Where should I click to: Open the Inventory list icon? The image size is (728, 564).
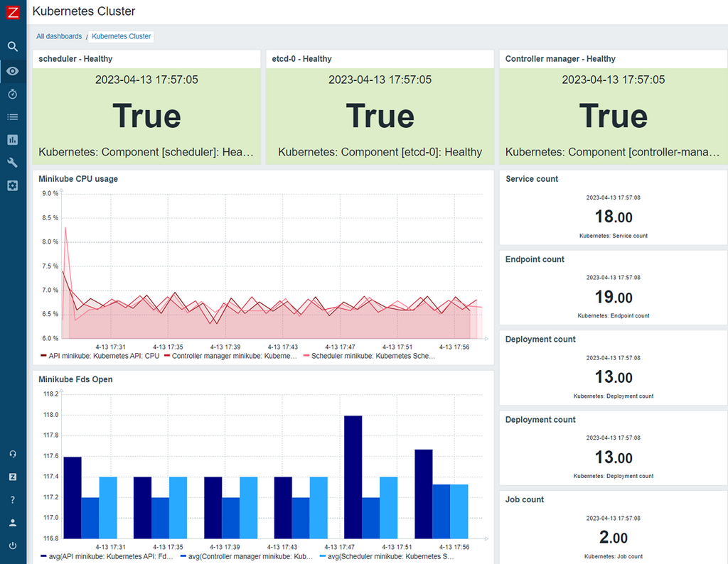[13, 116]
